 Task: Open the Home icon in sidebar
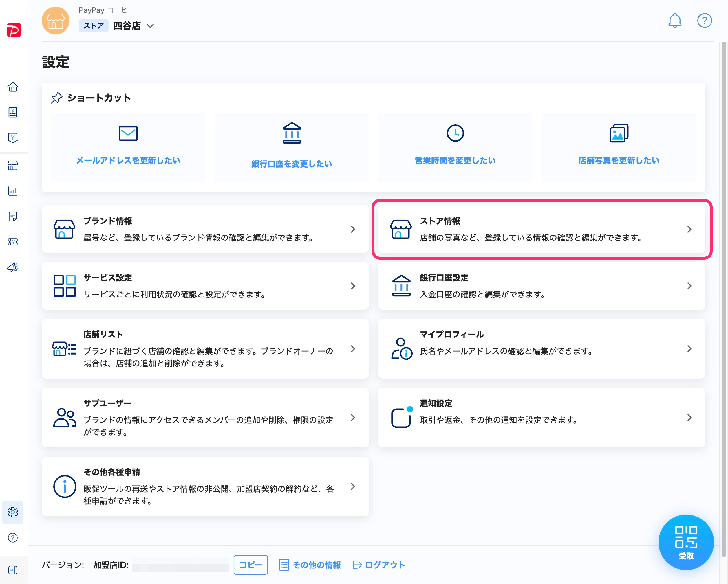click(x=13, y=87)
